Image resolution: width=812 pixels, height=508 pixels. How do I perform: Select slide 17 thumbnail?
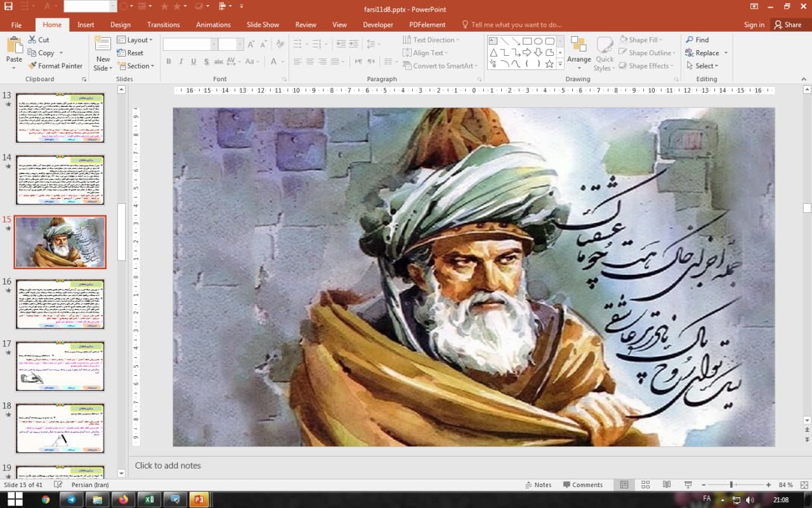60,366
